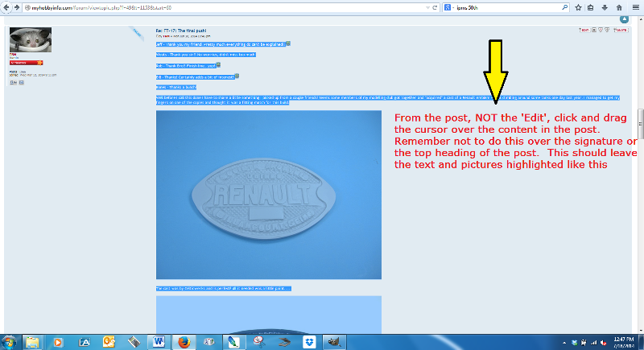Click the search box containing 'ipms 50th'

(x=507, y=7)
